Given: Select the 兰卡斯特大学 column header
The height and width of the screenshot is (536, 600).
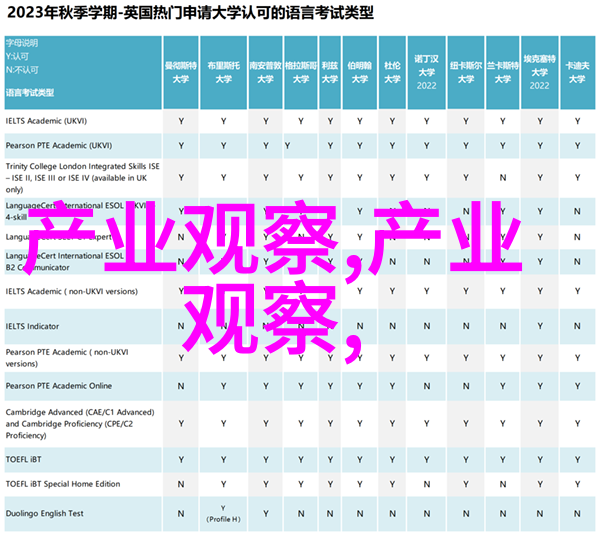Looking at the screenshot, I should tap(502, 72).
